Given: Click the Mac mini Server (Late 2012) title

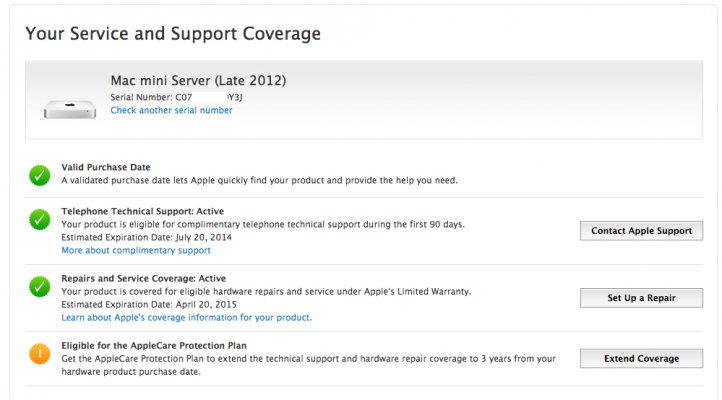Looking at the screenshot, I should (198, 81).
